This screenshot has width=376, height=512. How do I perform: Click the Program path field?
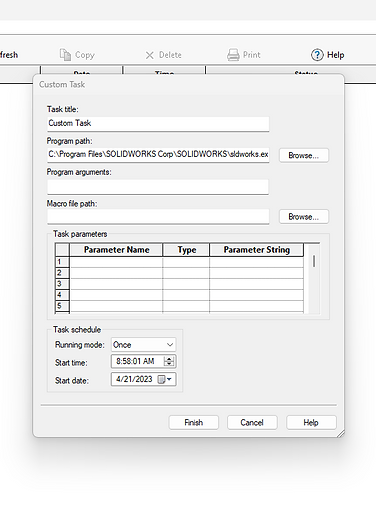(x=158, y=155)
